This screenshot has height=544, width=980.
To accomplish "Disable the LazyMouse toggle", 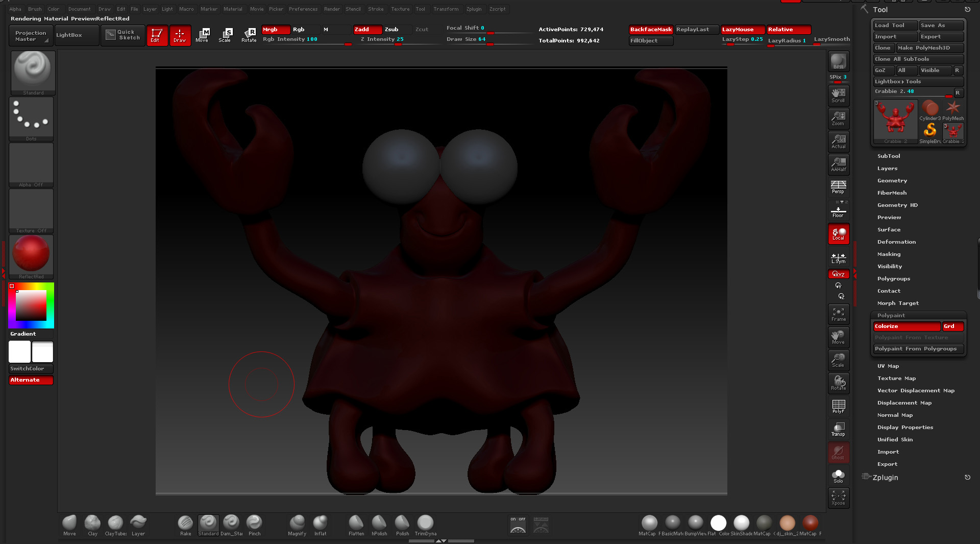I will click(x=742, y=30).
